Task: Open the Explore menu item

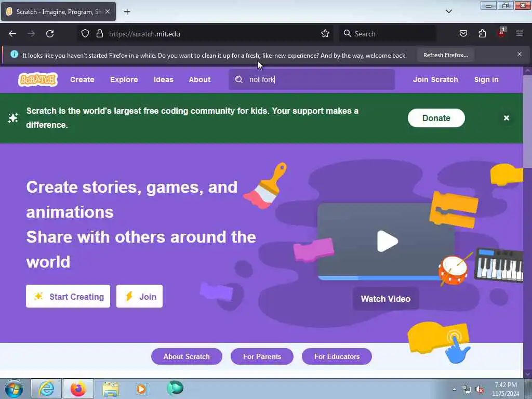Action: [x=124, y=79]
